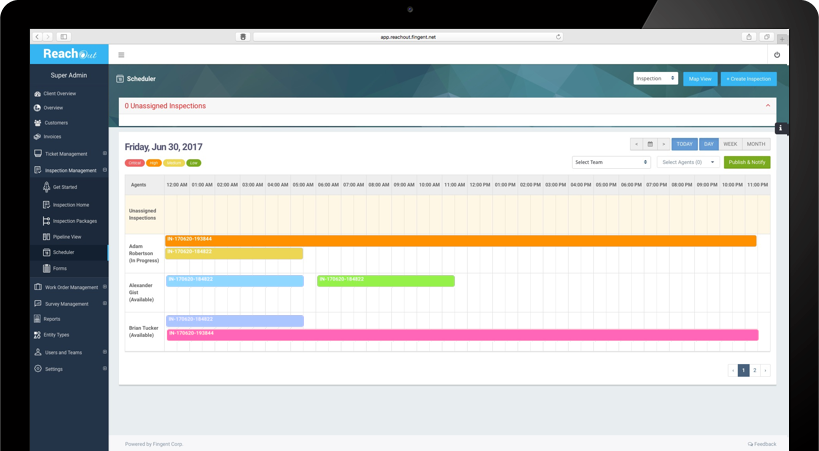This screenshot has width=819, height=451.
Task: Click the Reports sidebar icon
Action: click(38, 319)
